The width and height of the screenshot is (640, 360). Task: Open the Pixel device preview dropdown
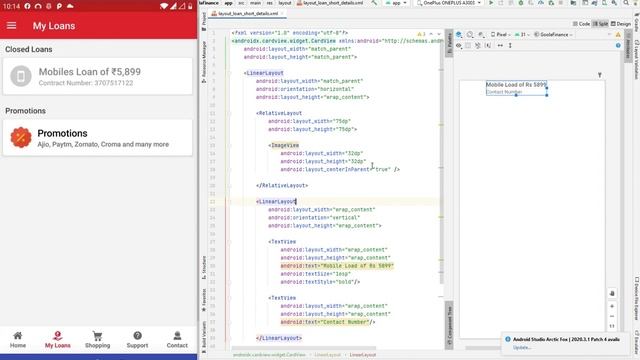[x=501, y=35]
